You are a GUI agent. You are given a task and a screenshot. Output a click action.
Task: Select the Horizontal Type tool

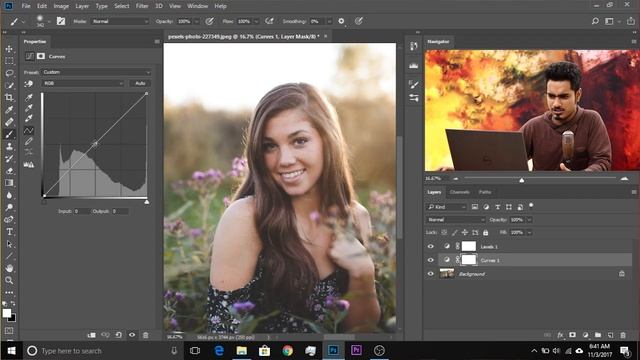[9, 232]
